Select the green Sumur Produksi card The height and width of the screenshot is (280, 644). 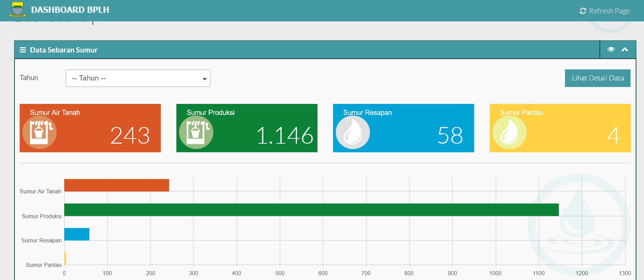point(247,128)
